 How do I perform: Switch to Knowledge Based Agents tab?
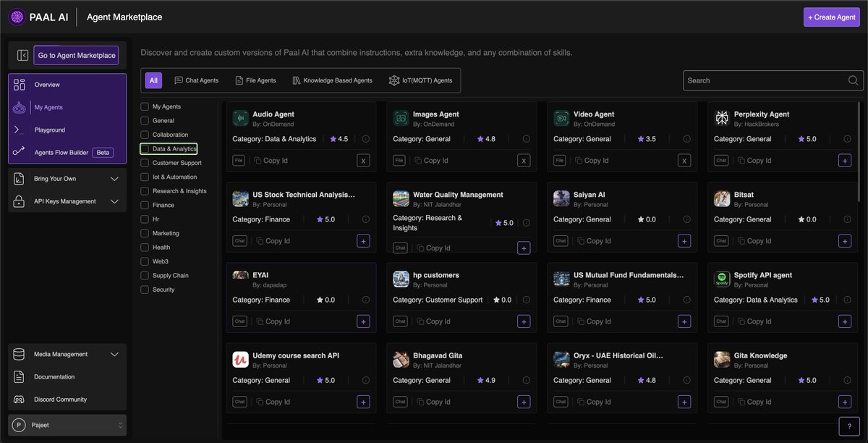click(x=332, y=80)
